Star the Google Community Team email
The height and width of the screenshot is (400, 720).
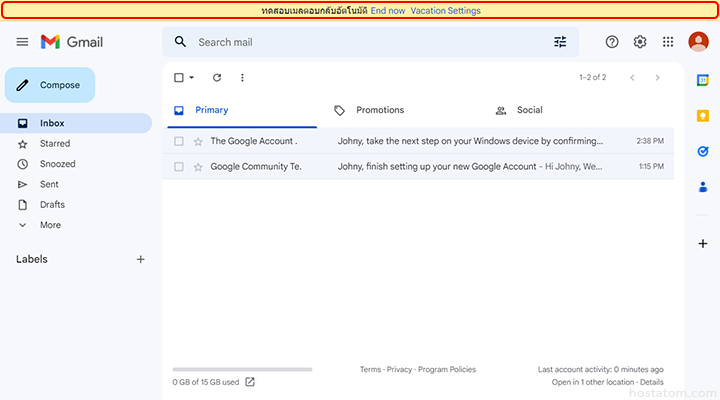pyautogui.click(x=198, y=167)
